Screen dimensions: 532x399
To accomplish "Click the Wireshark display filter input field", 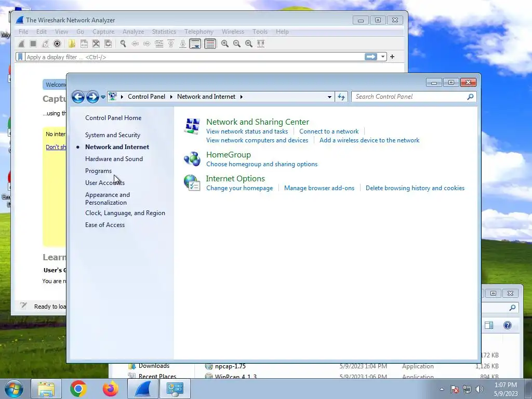I will 194,57.
